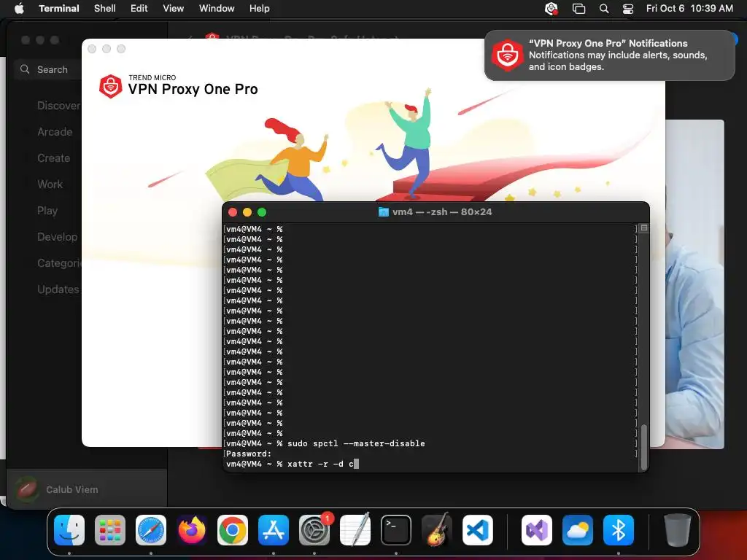Select Create in App Store sidebar

54,158
